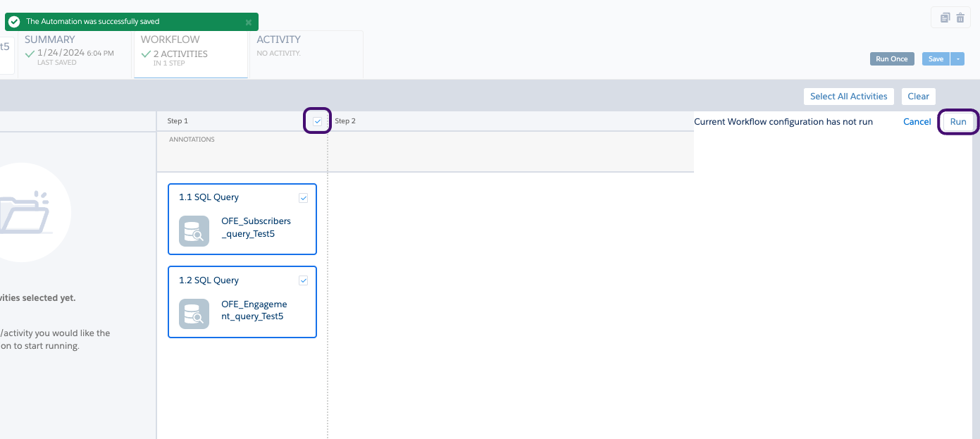The height and width of the screenshot is (439, 980).
Task: Cancel the workflow run
Action: 917,121
